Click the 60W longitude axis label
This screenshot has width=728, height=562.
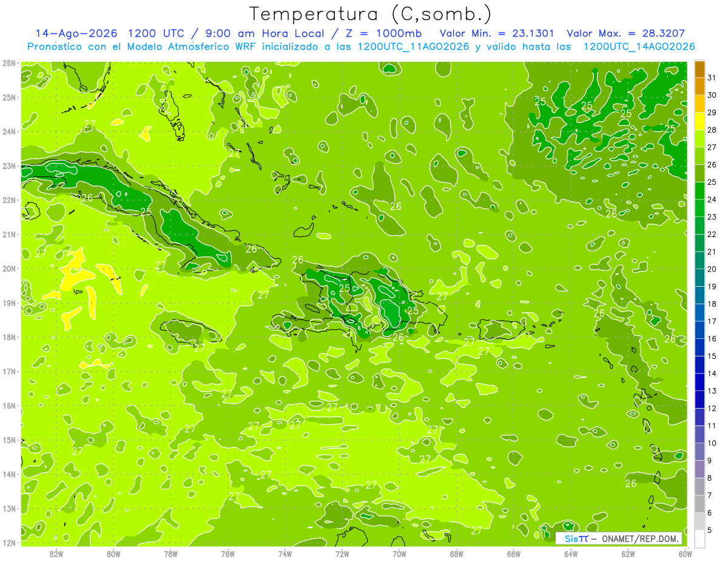[685, 554]
